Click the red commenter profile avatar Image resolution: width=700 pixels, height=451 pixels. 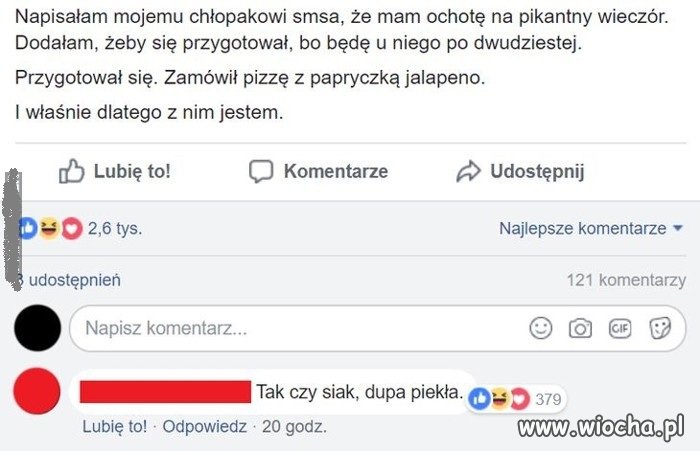[x=39, y=393]
